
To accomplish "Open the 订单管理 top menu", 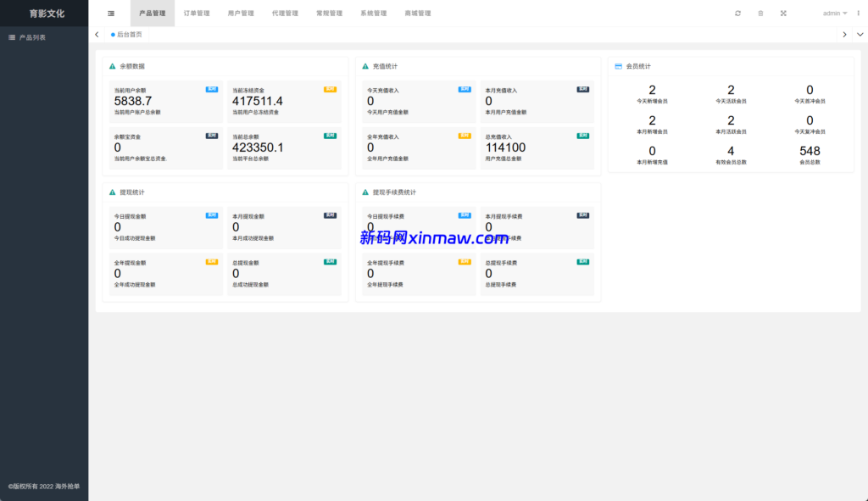I will click(x=197, y=14).
